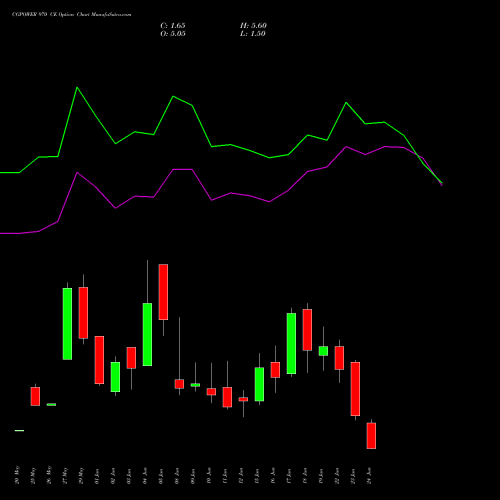Screen dimensions: 500x500
Task: Select the red candle above 05 Jun
Action: [x=163, y=292]
